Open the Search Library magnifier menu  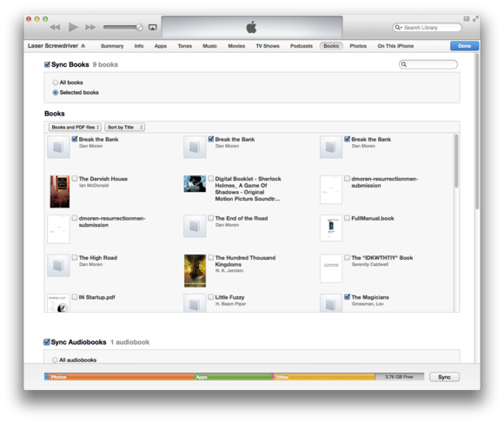pyautogui.click(x=399, y=28)
